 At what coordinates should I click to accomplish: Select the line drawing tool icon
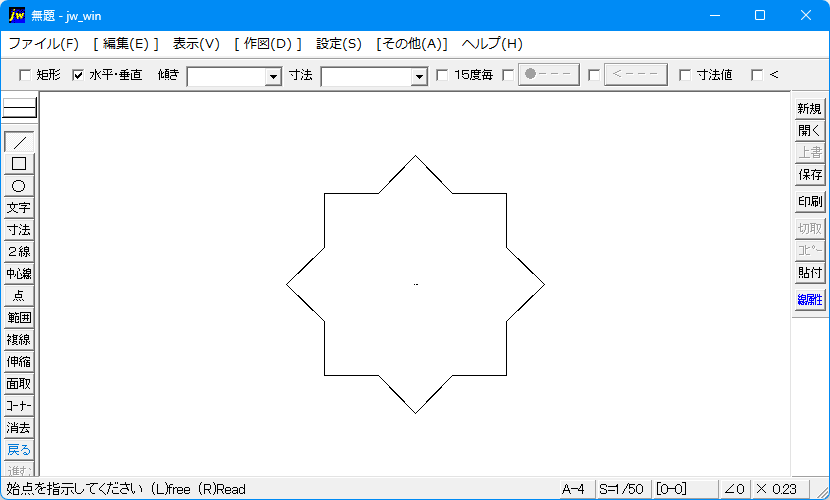pos(19,142)
